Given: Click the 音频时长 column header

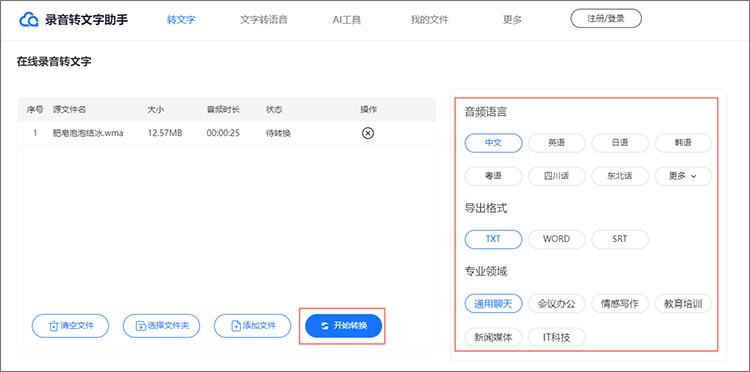Looking at the screenshot, I should [223, 109].
